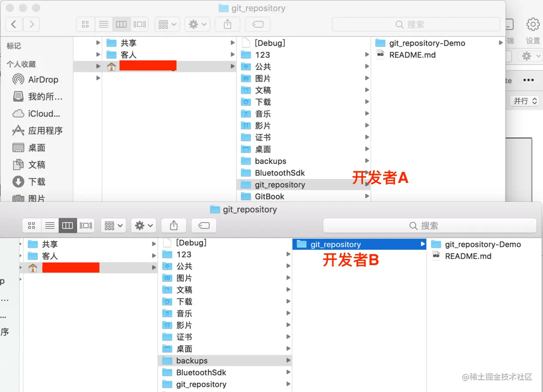The height and width of the screenshot is (392, 543).
Task: Click the three-dot more button in background window
Action: 529,80
